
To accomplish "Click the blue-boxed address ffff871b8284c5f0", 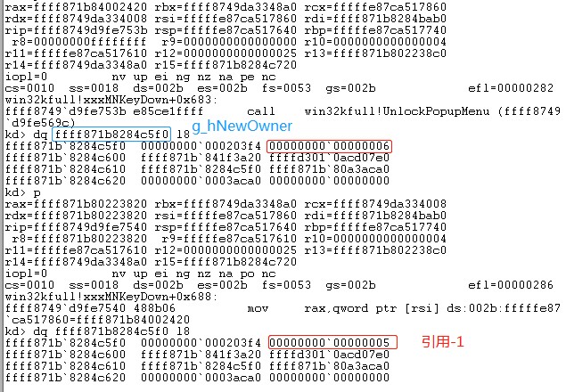I will tap(111, 135).
